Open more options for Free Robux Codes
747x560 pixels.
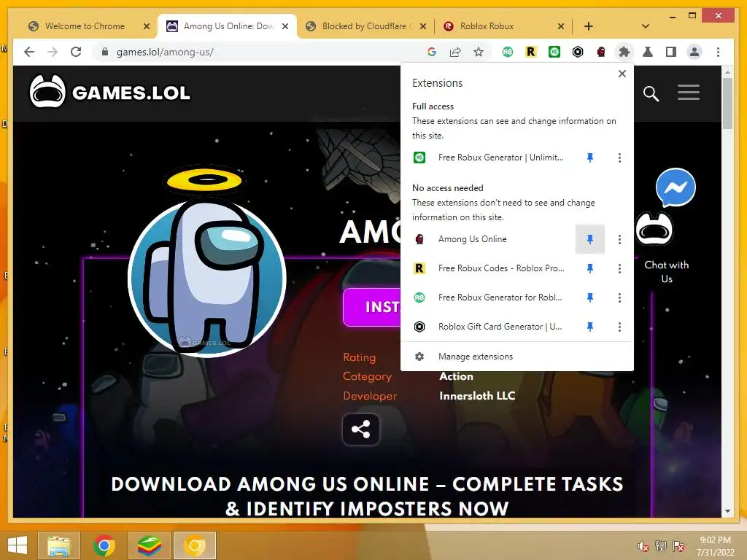coord(619,268)
